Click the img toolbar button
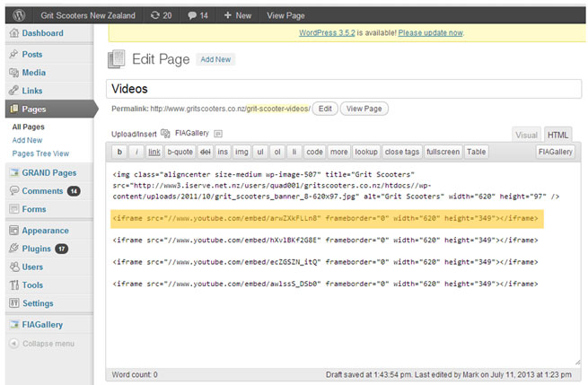The width and height of the screenshot is (588, 385). [241, 152]
